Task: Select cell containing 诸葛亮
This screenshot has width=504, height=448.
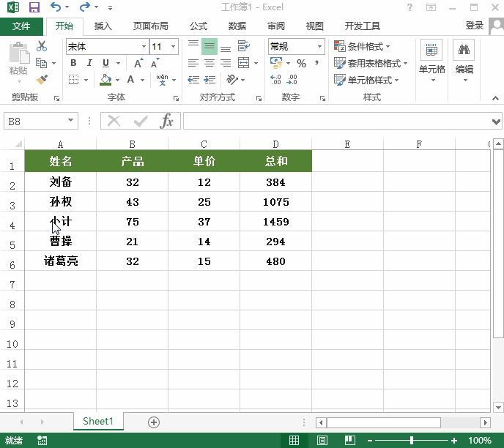Action: 60,261
